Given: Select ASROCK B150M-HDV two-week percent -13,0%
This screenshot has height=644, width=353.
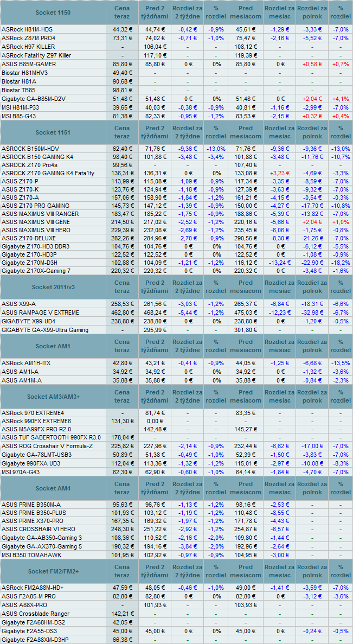Looking at the screenshot, I should pos(216,149).
